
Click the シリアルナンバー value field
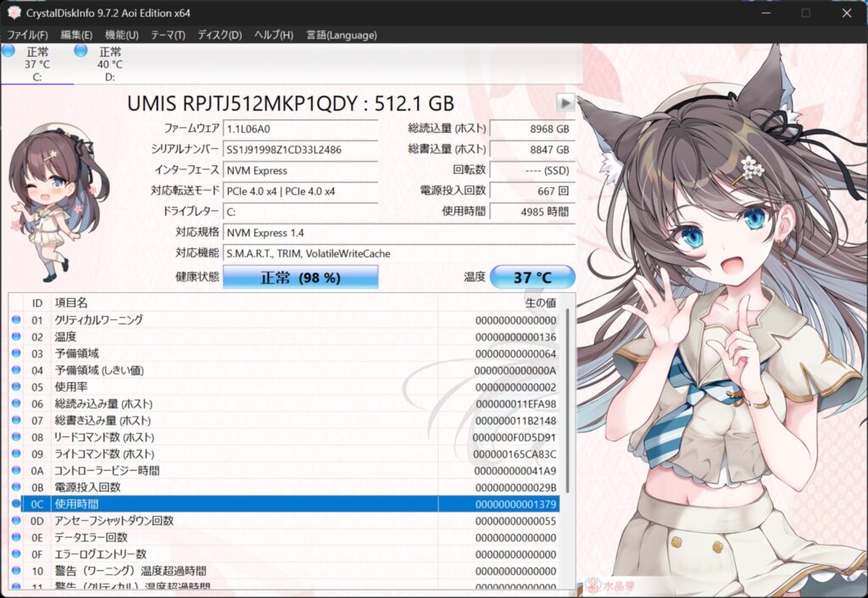coord(300,149)
